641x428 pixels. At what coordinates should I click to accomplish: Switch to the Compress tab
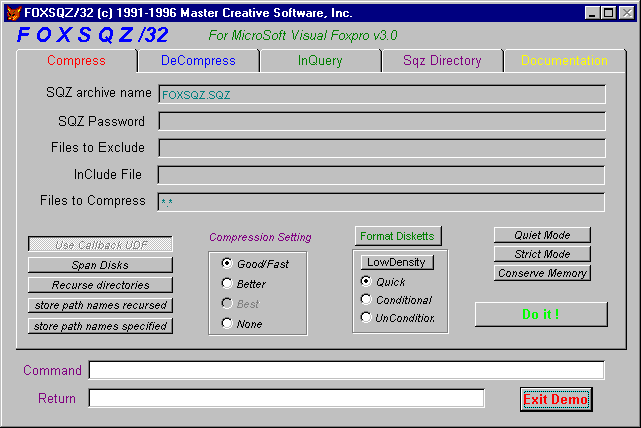click(76, 61)
